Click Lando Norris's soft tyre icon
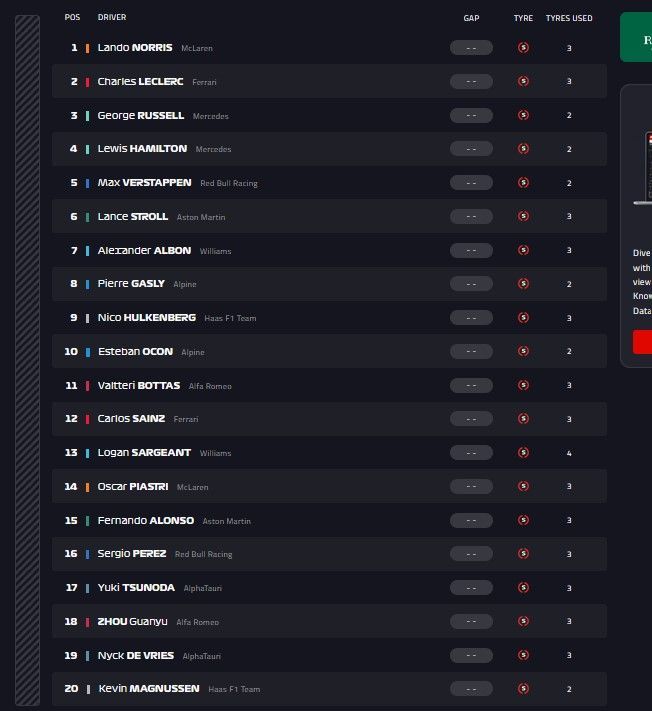Image resolution: width=652 pixels, height=711 pixels. pyautogui.click(x=523, y=47)
